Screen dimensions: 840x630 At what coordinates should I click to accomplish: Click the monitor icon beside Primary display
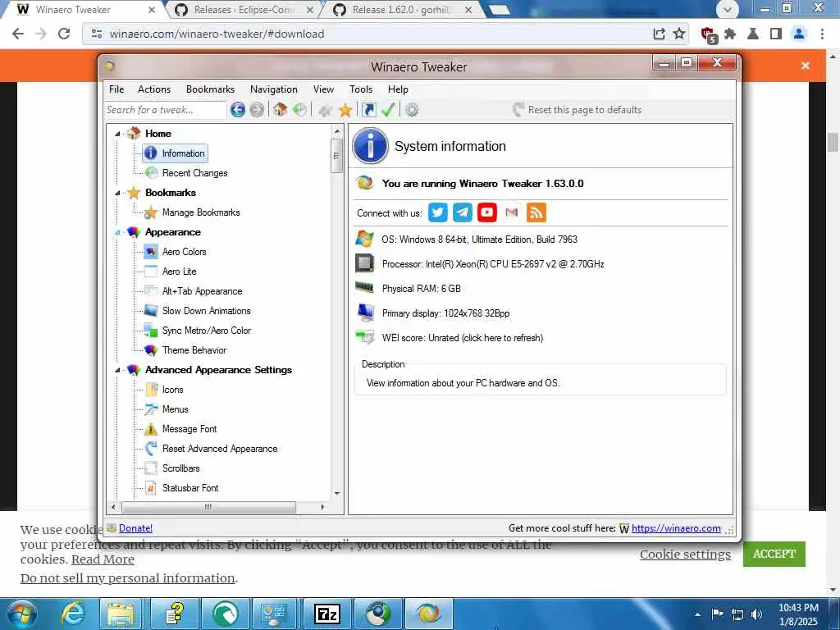pyautogui.click(x=366, y=313)
